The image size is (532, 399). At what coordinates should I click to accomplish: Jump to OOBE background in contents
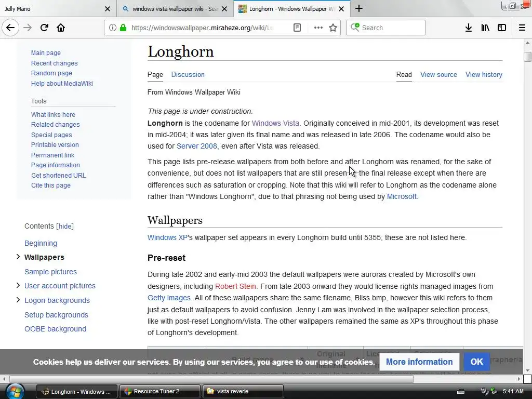pyautogui.click(x=55, y=329)
